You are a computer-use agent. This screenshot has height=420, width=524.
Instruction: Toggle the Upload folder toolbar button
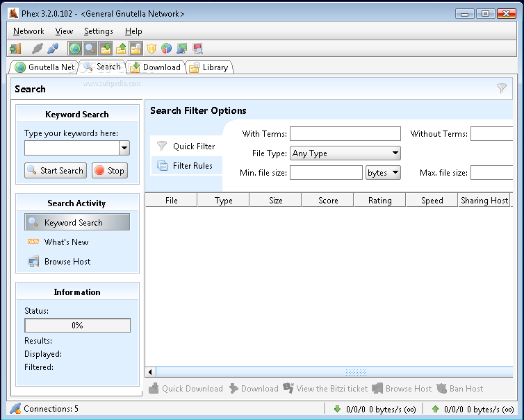point(121,49)
